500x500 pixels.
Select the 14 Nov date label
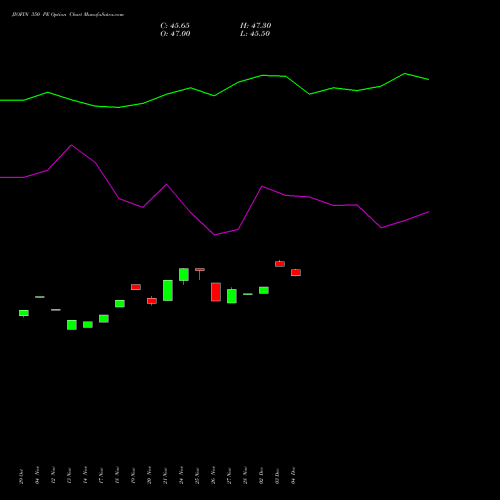click(85, 475)
